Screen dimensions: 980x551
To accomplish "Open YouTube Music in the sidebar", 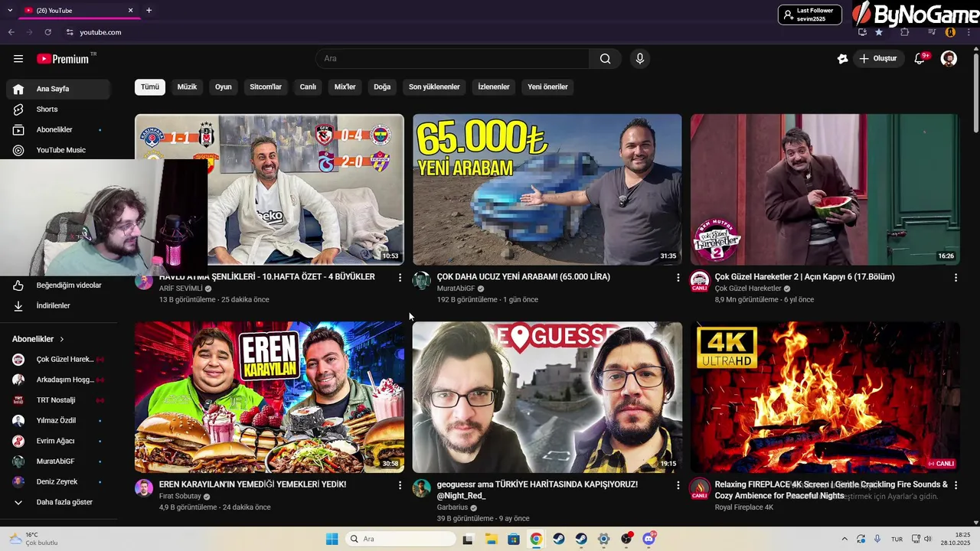I will [x=58, y=150].
